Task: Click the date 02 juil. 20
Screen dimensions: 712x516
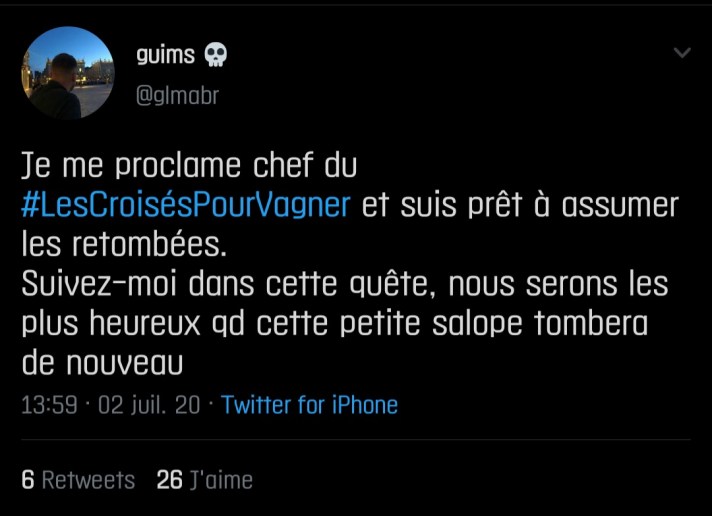Action: click(149, 405)
